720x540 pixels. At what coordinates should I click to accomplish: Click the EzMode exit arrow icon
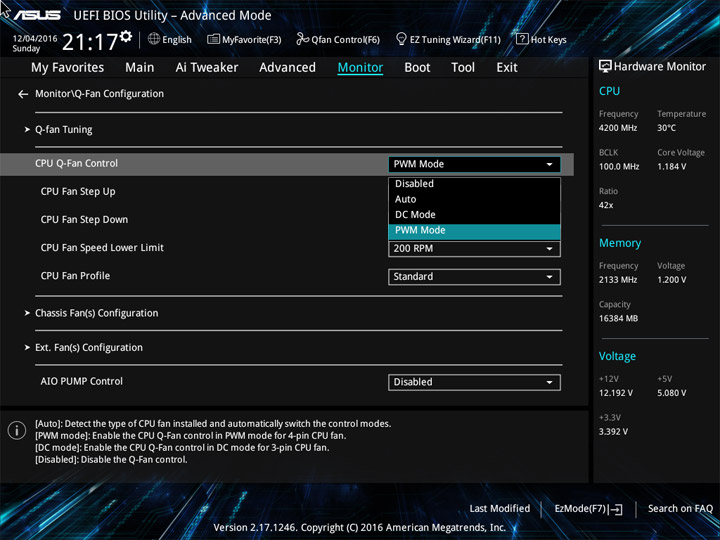(x=616, y=509)
